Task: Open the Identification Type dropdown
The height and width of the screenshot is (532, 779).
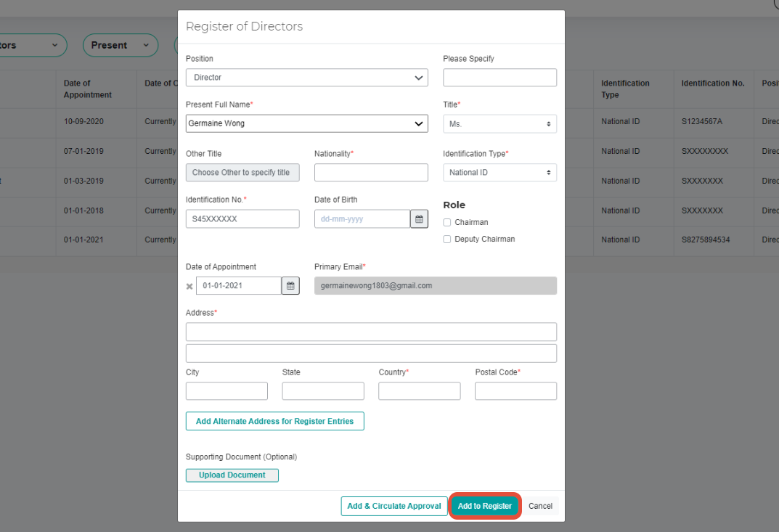Action: coord(499,172)
